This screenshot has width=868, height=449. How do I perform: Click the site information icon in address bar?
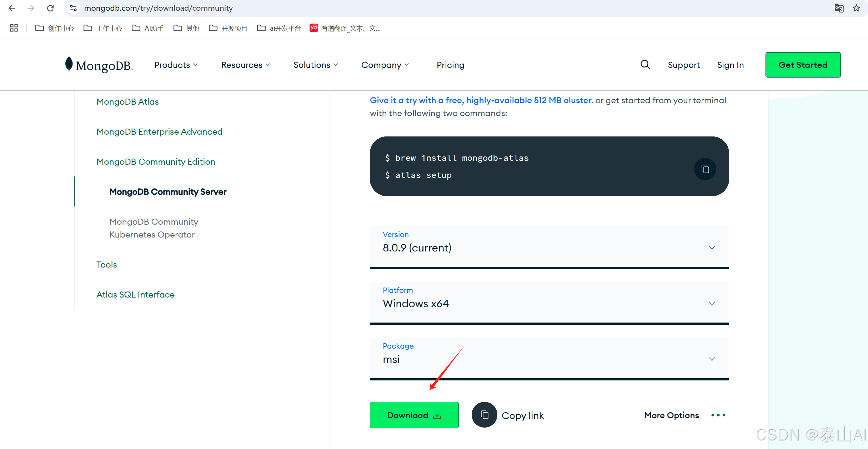[x=74, y=8]
